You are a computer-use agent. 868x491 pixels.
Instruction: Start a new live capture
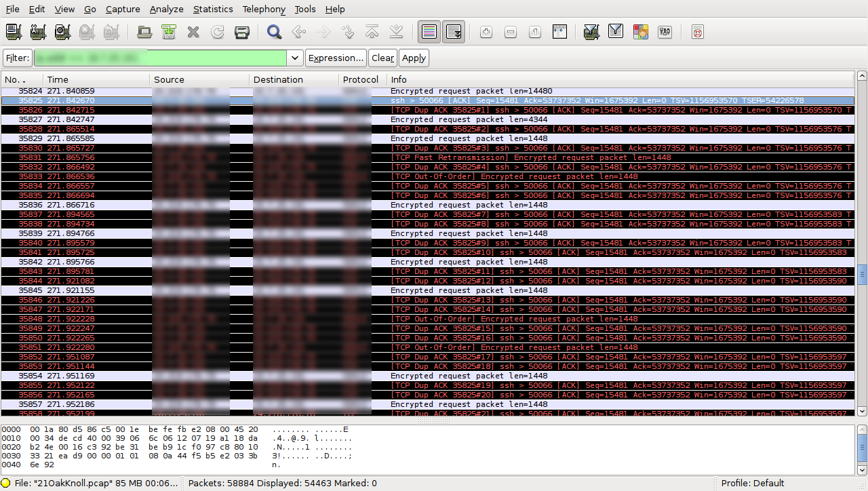(x=62, y=32)
